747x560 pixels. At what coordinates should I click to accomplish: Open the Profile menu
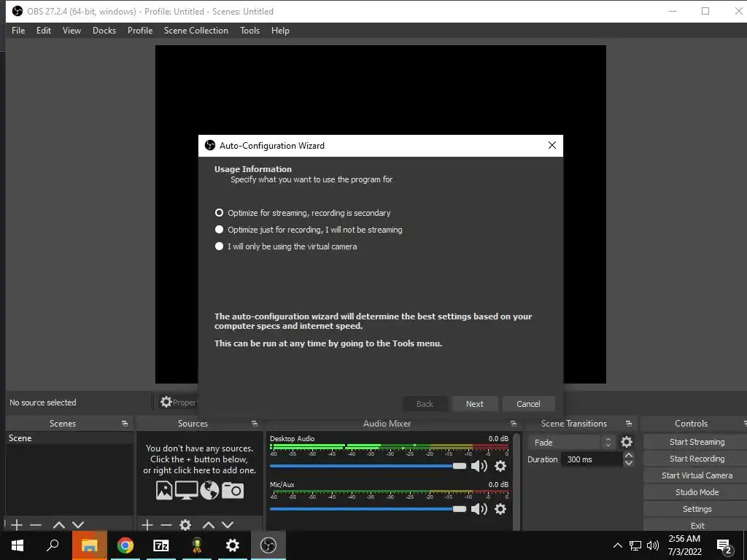tap(140, 31)
